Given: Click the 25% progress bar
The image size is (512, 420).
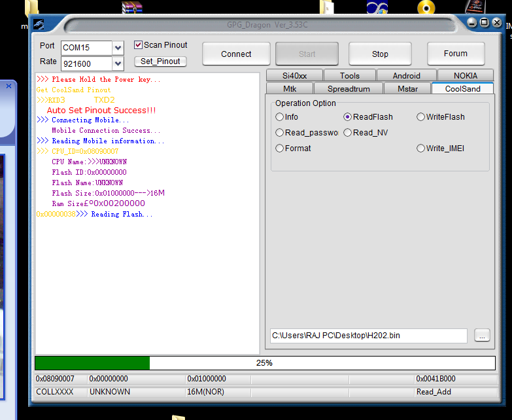Looking at the screenshot, I should click(265, 363).
